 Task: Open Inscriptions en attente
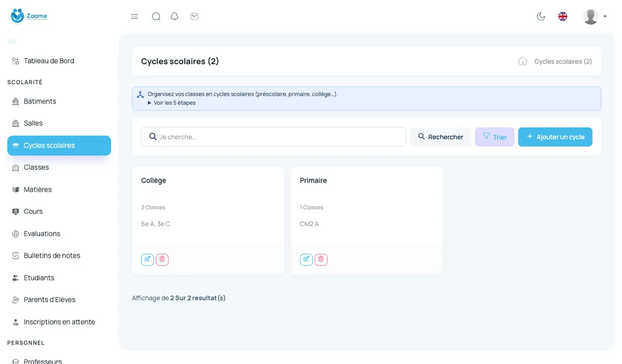(59, 322)
